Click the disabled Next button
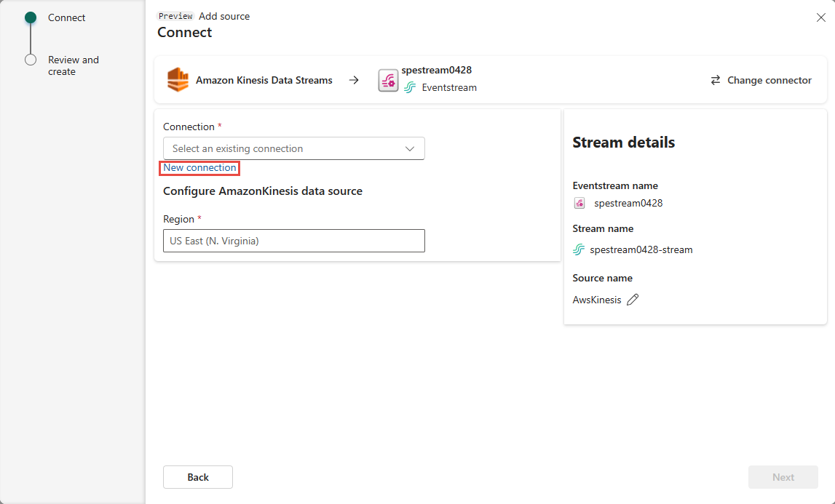 click(783, 477)
